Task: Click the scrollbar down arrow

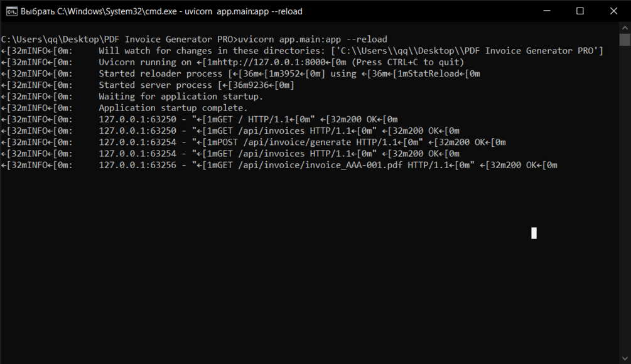Action: point(625,358)
